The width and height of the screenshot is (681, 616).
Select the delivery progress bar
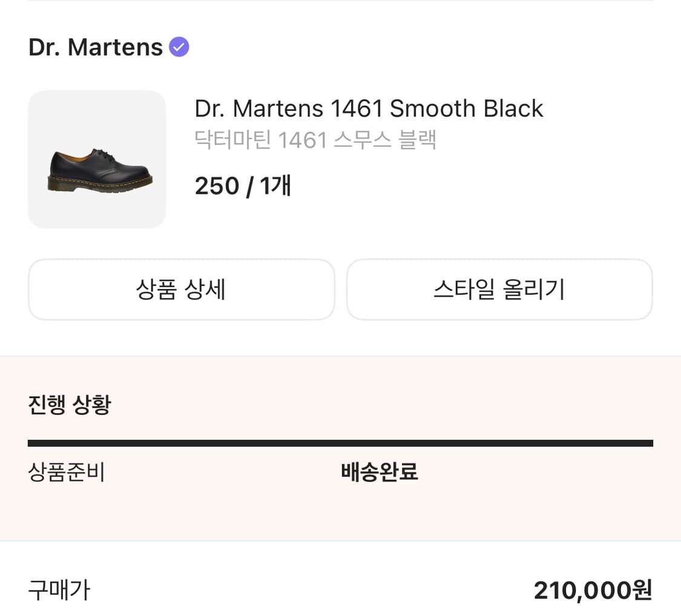click(x=340, y=443)
